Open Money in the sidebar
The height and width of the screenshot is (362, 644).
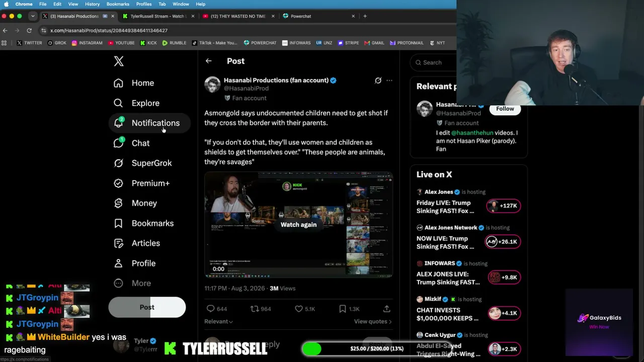pos(135,203)
